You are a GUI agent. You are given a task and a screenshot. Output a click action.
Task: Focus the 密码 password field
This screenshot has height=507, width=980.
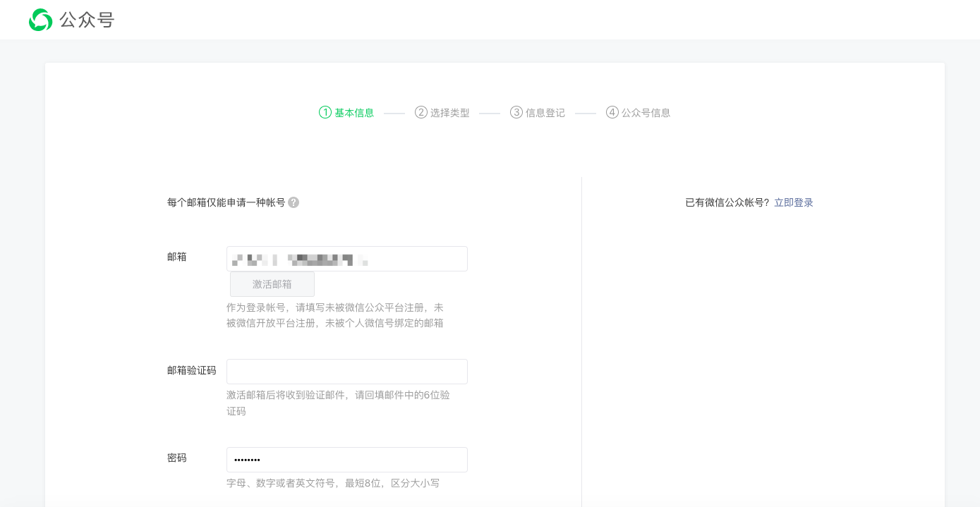point(346,460)
